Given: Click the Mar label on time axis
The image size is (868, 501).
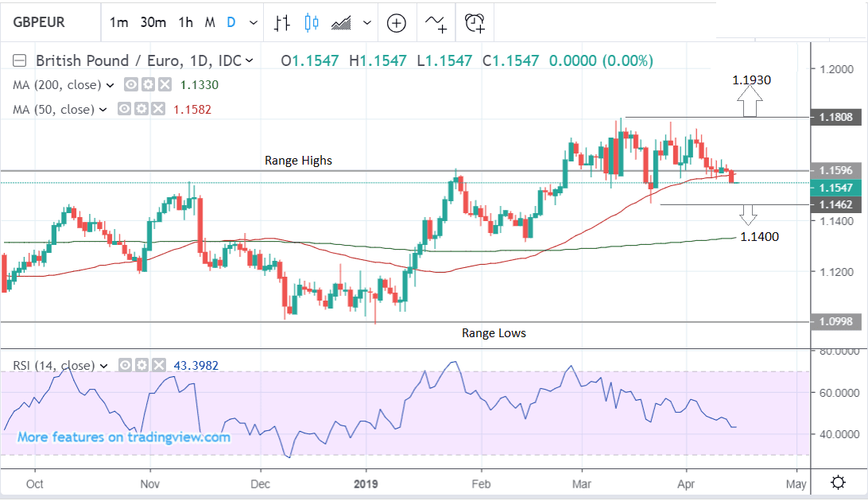Looking at the screenshot, I should coord(581,484).
